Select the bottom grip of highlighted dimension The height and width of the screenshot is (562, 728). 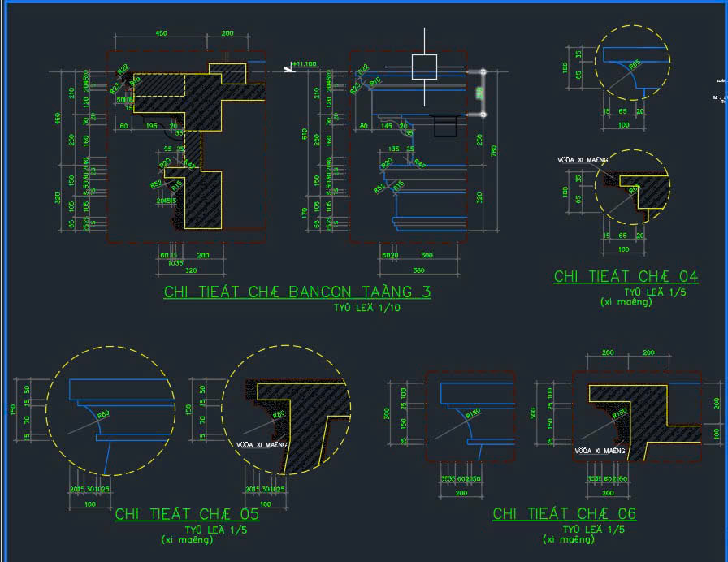click(483, 115)
